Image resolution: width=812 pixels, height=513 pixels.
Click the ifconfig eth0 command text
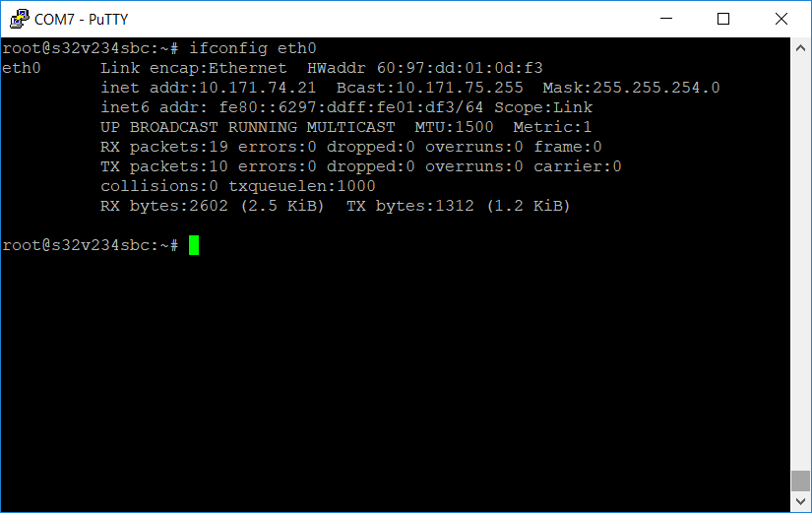pos(253,48)
